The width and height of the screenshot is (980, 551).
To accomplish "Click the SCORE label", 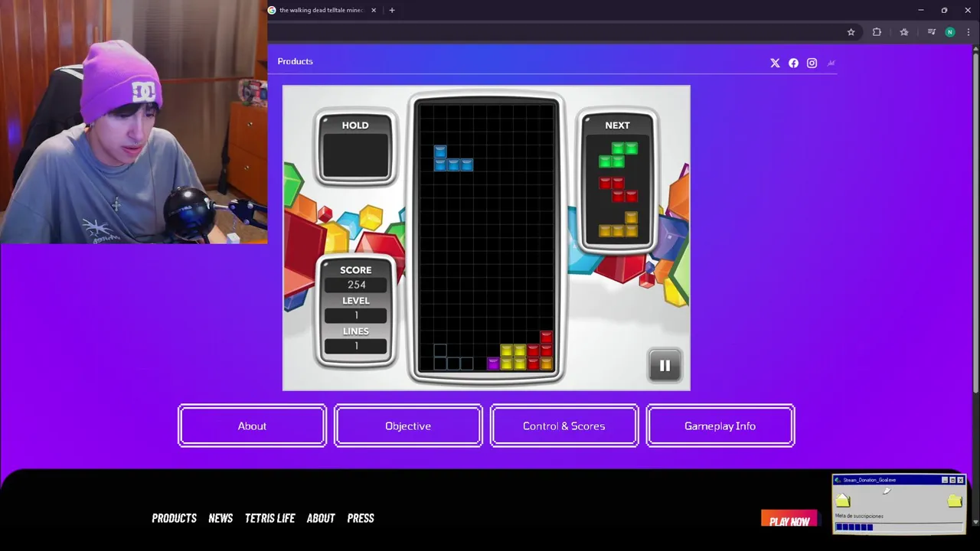I will tap(356, 270).
